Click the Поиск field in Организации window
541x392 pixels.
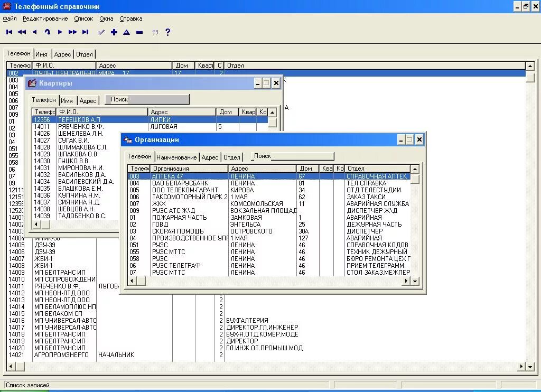293,156
